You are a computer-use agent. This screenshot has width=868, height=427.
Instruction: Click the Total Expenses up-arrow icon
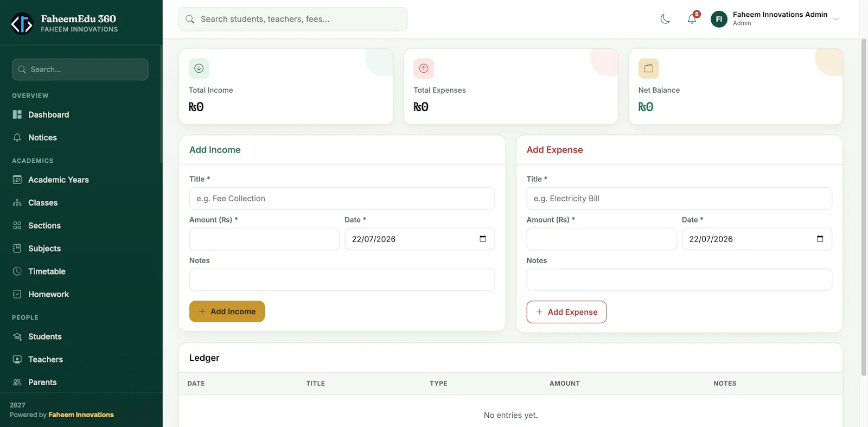(x=424, y=68)
